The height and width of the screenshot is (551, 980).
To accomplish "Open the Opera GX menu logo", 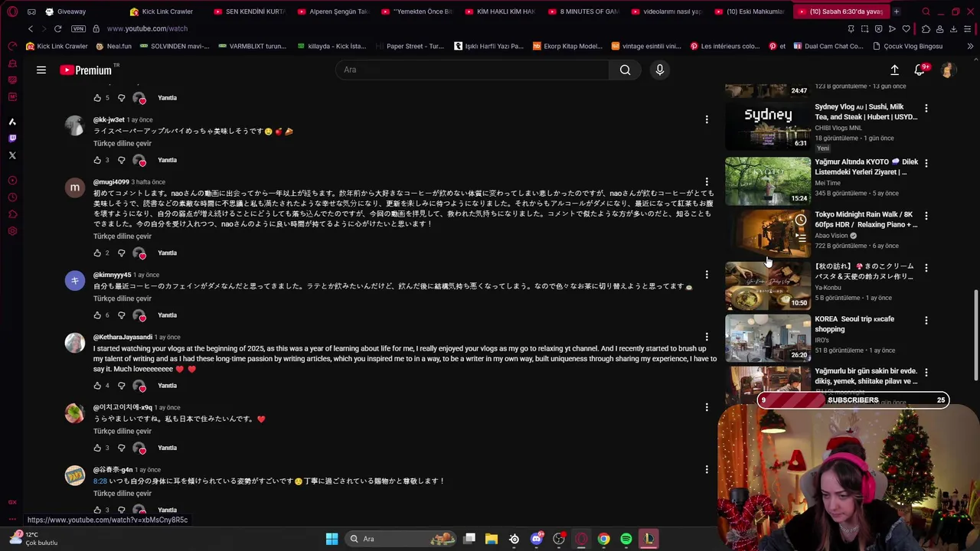I will (x=12, y=11).
